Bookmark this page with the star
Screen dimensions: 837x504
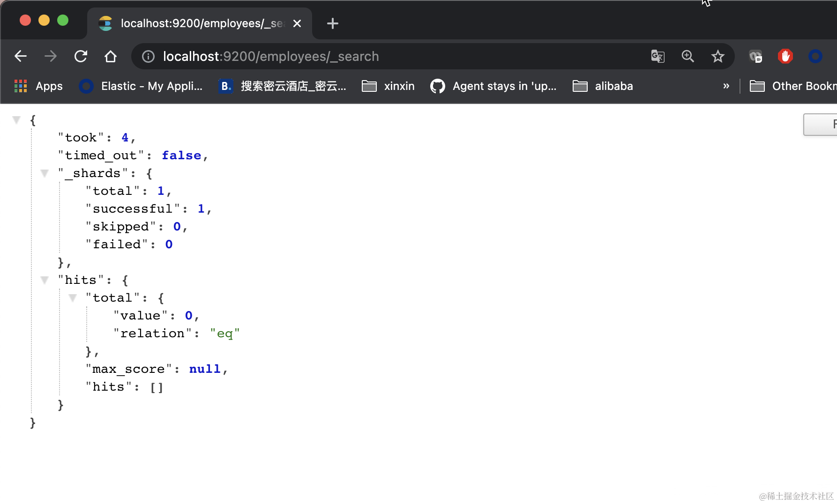coord(717,56)
